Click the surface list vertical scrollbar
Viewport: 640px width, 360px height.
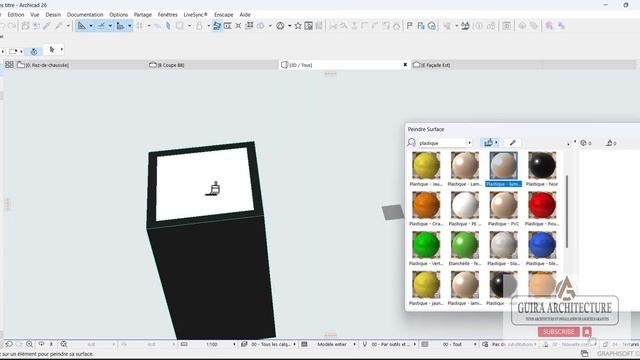(x=567, y=211)
